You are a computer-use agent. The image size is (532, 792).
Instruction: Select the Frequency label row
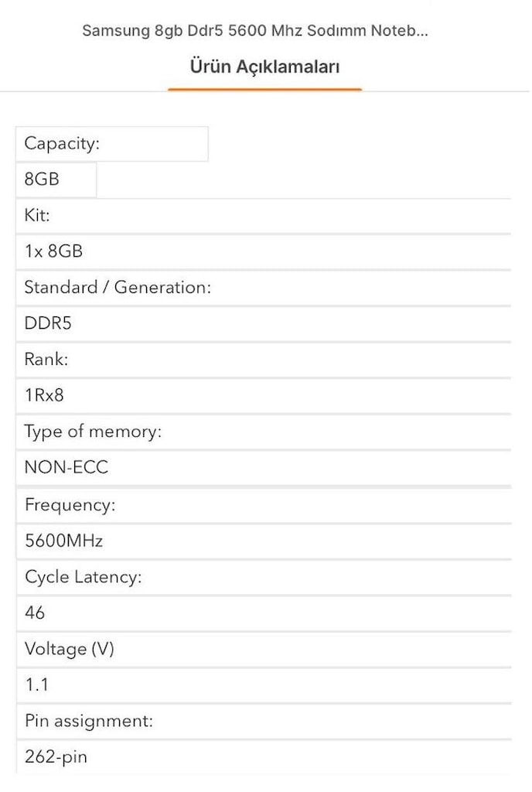(x=264, y=505)
